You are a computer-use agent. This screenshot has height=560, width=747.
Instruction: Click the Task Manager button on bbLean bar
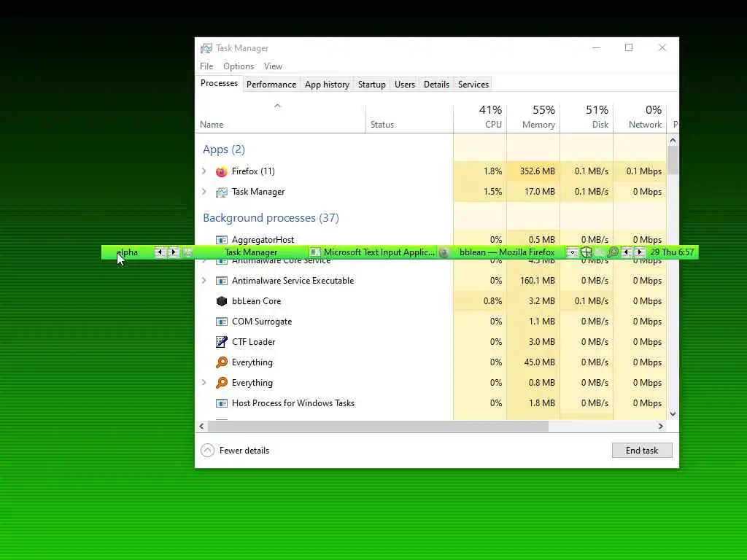245,252
